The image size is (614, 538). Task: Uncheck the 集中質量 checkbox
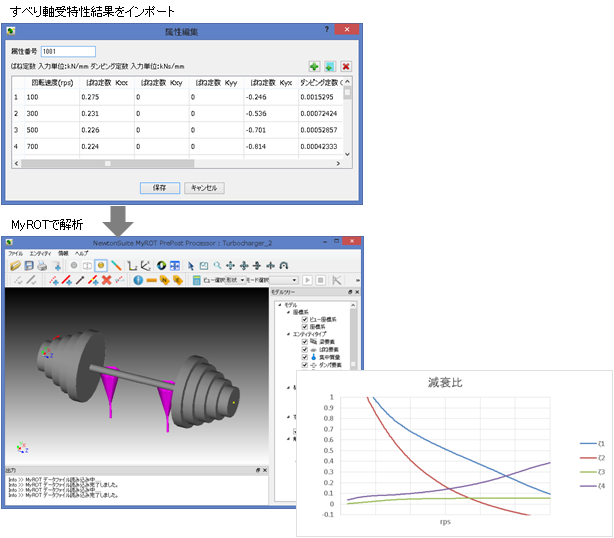(304, 357)
